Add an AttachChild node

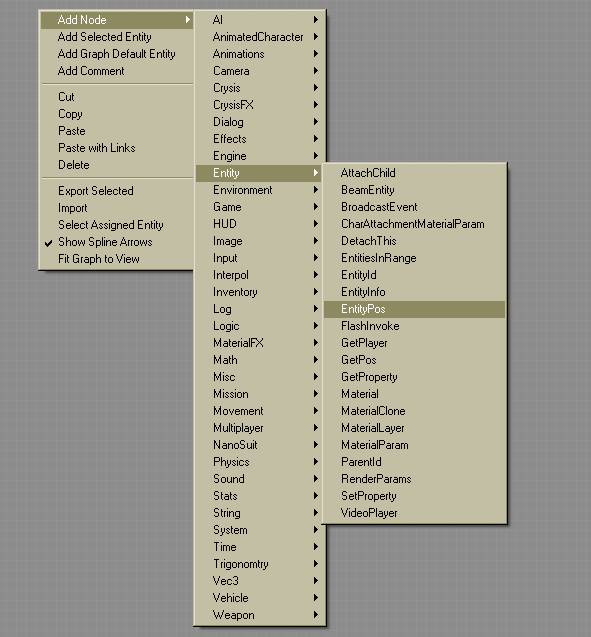[414, 173]
